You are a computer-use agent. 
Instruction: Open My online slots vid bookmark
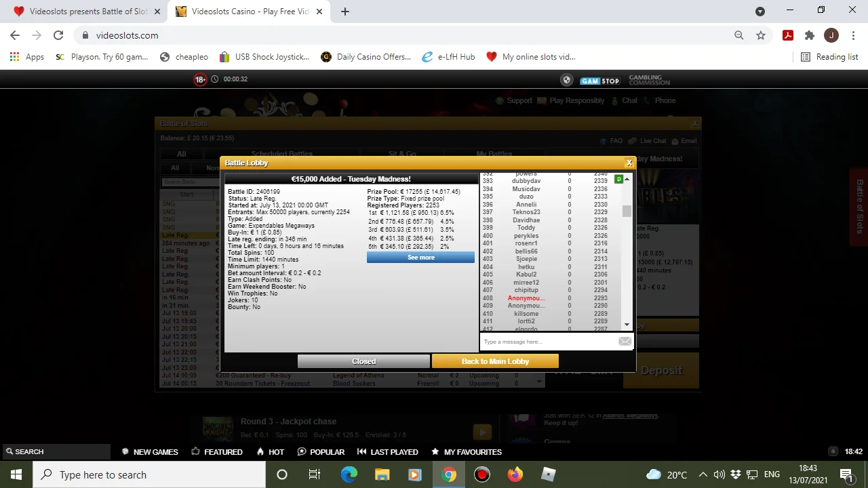coord(531,57)
